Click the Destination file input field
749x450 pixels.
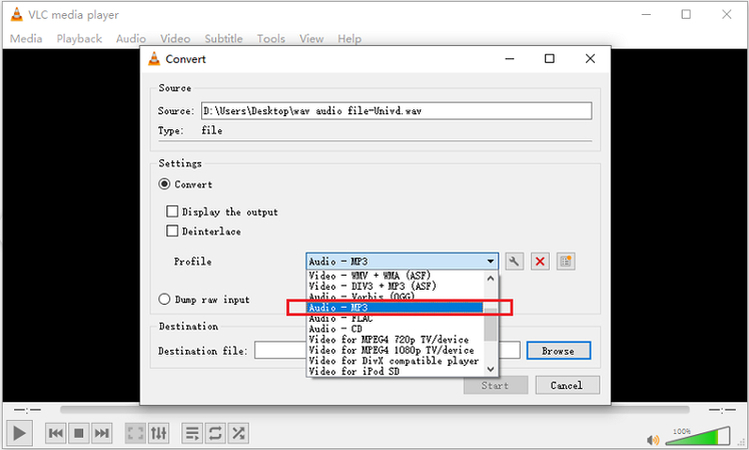(387, 351)
